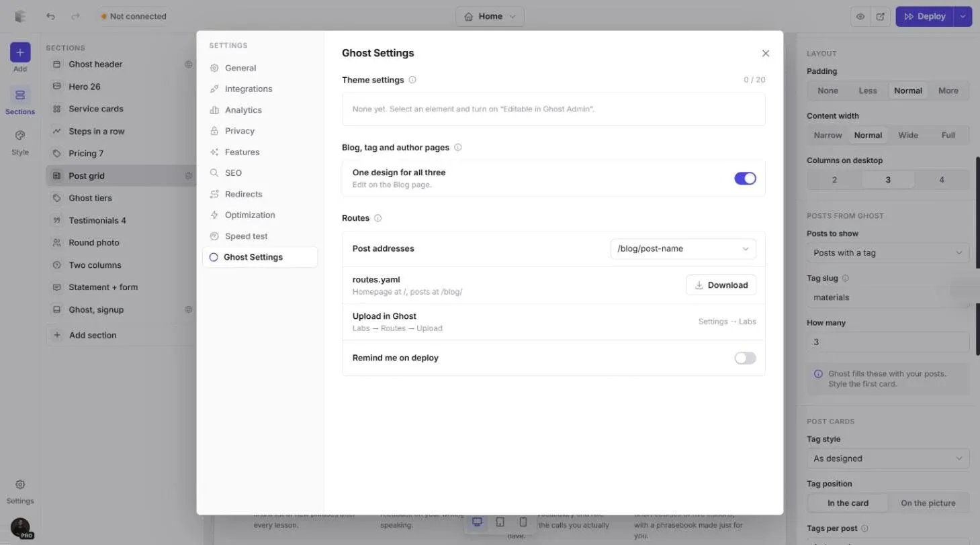Click the info icon beside Tags per post
The height and width of the screenshot is (545, 980).
[864, 528]
